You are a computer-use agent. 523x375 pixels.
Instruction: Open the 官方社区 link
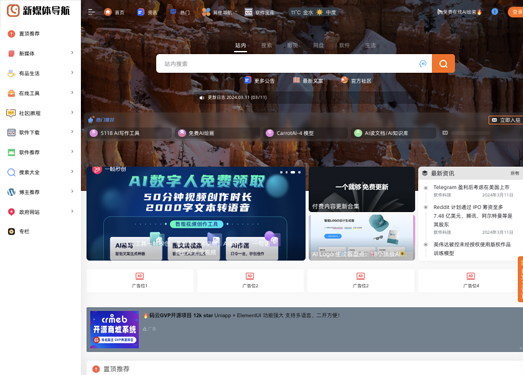356,80
